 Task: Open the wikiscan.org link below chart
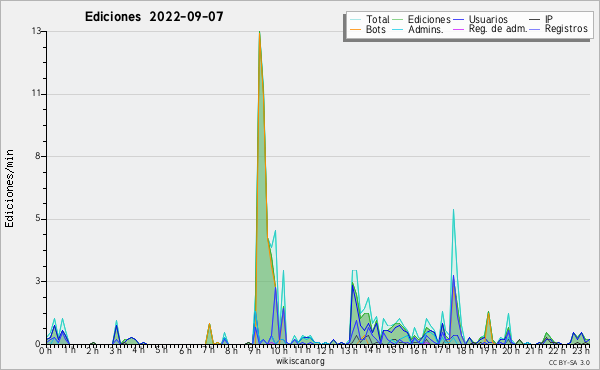point(300,361)
